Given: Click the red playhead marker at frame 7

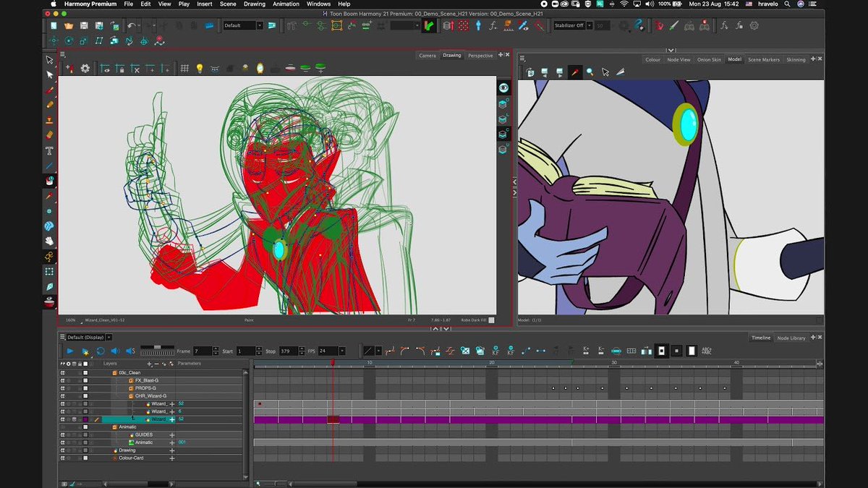Looking at the screenshot, I should [x=332, y=363].
